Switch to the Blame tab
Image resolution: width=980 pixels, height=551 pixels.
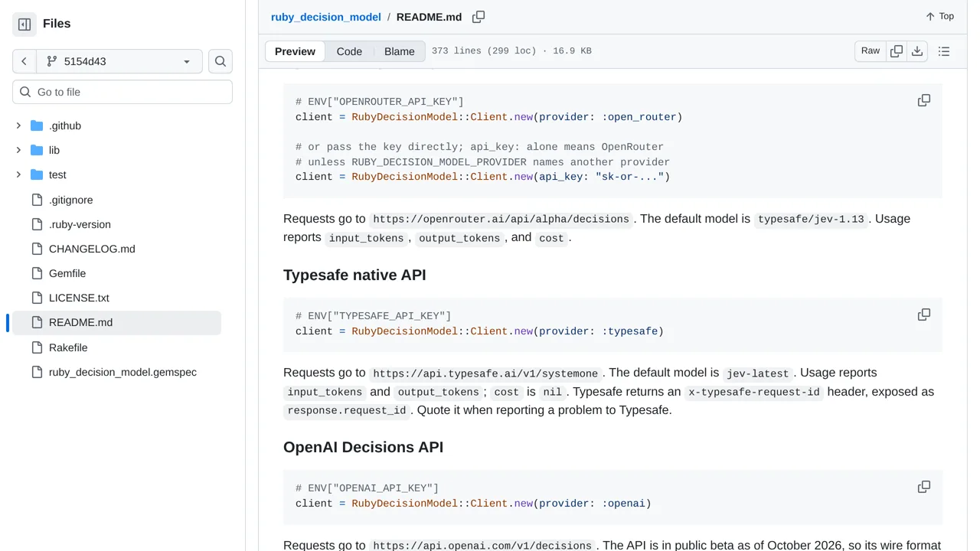(x=400, y=51)
